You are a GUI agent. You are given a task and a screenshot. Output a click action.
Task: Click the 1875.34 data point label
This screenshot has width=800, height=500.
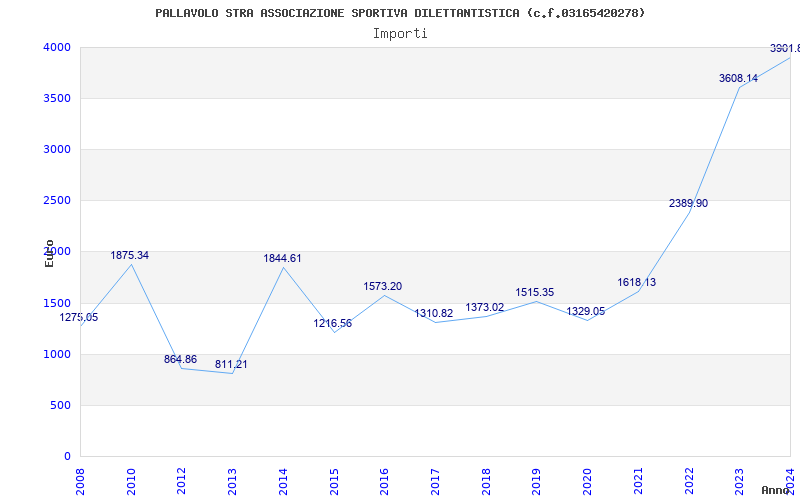(130, 256)
